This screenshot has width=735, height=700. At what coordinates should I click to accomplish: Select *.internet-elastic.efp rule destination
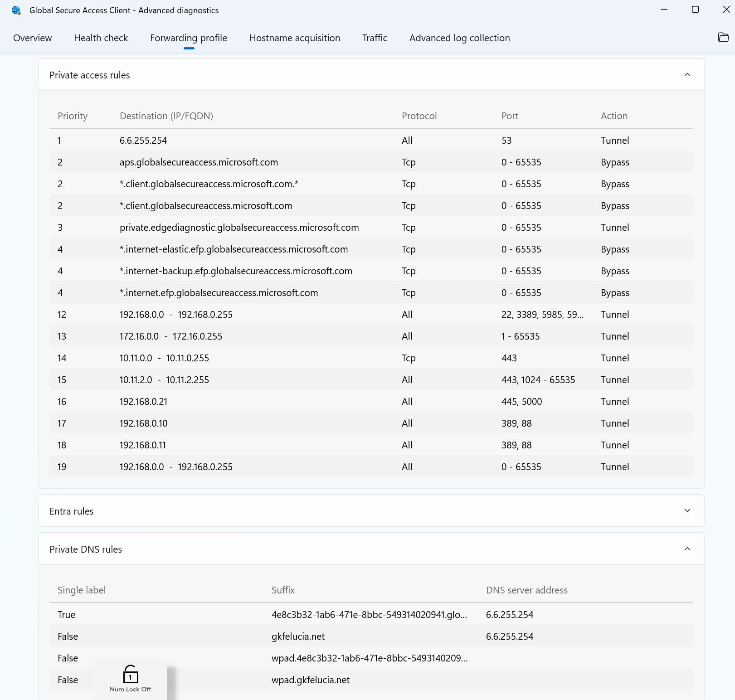coord(234,249)
